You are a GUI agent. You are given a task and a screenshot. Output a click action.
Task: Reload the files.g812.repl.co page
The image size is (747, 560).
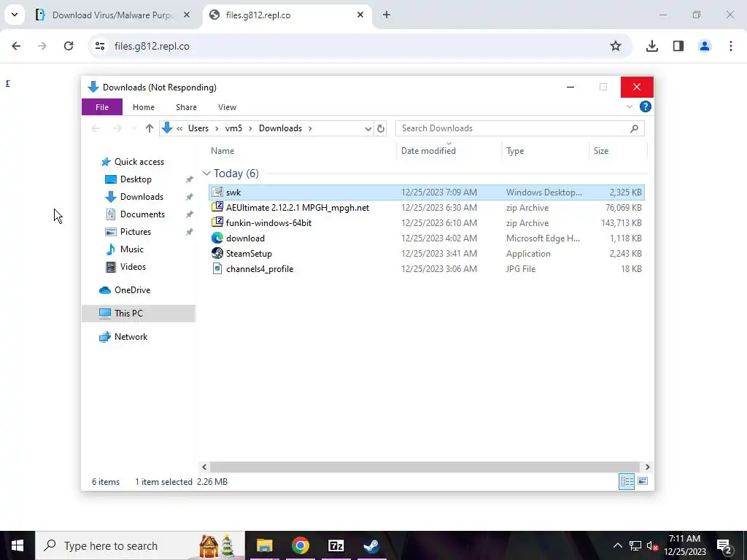tap(69, 46)
